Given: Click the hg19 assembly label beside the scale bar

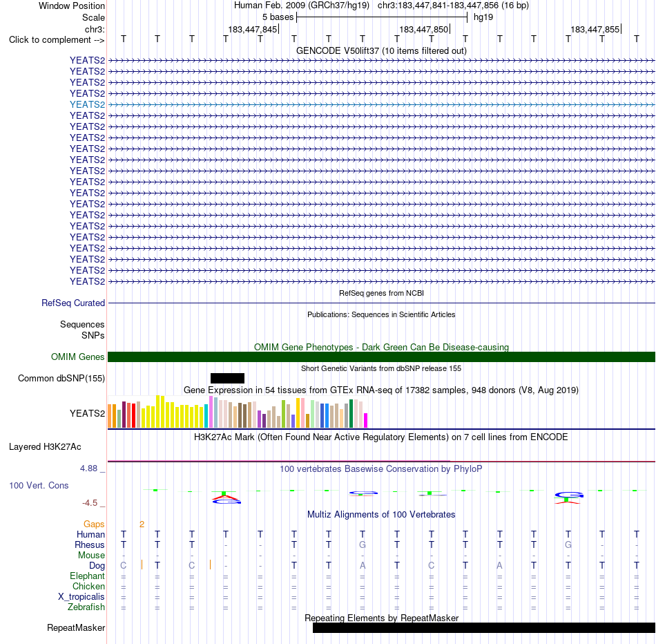Looking at the screenshot, I should point(483,17).
